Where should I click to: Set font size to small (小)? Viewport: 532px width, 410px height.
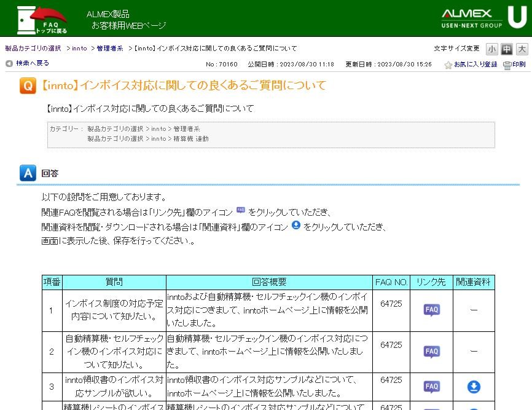coord(492,49)
